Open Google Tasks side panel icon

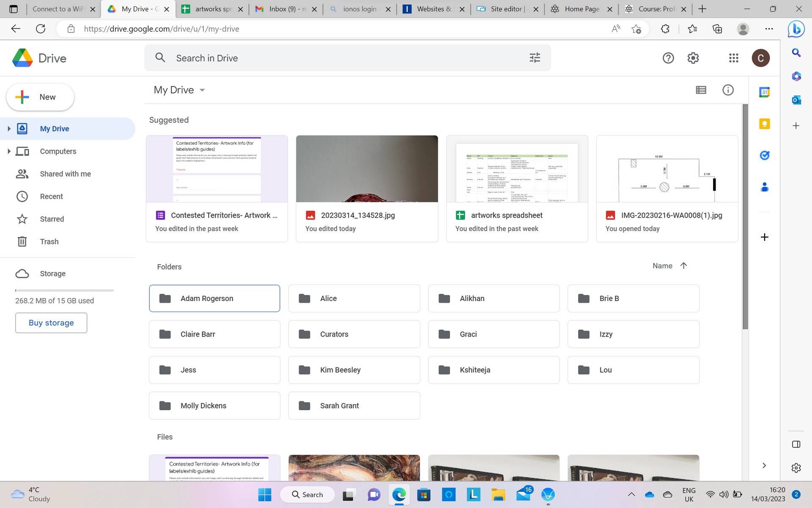764,155
